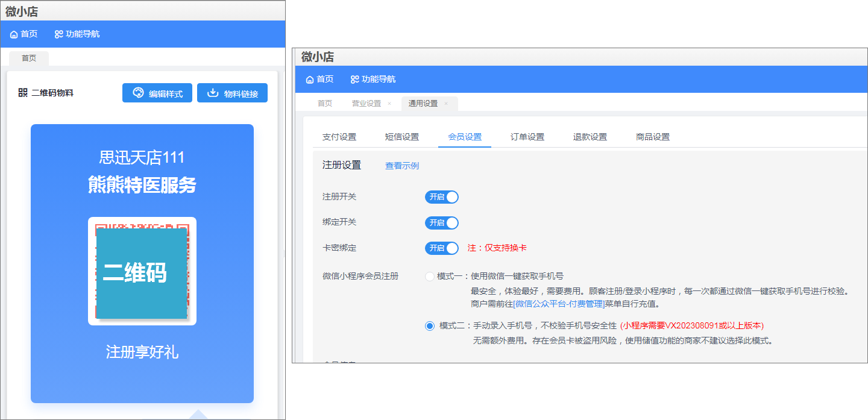Open 微信公众平台-付费管理 link
The width and height of the screenshot is (868, 420).
558,304
